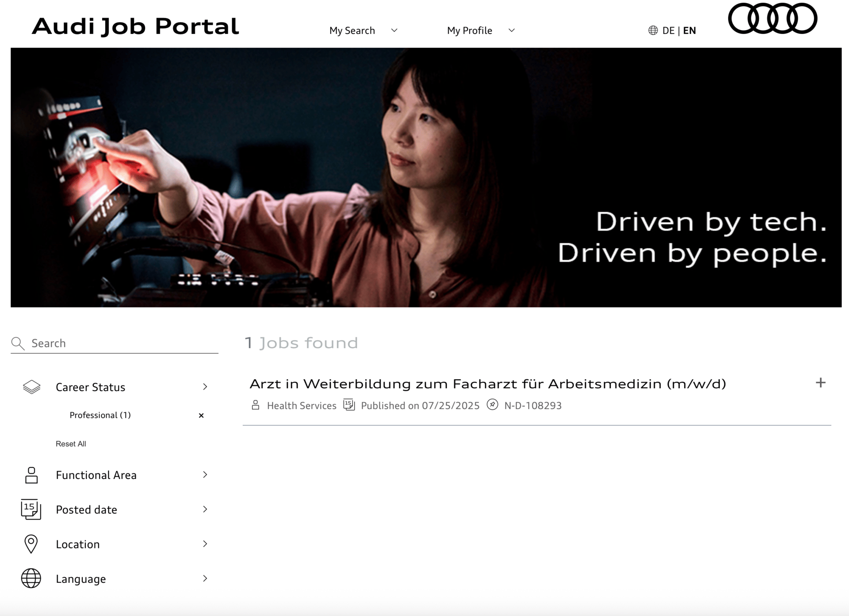The width and height of the screenshot is (849, 616).
Task: Click the magnifying glass search icon
Action: click(18, 343)
